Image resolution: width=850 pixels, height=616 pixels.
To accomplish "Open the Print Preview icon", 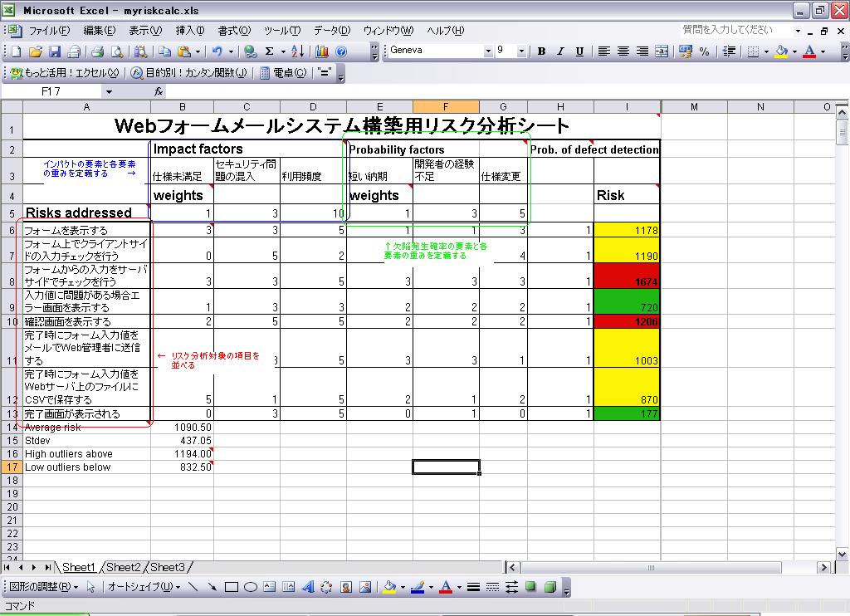I will pyautogui.click(x=115, y=51).
